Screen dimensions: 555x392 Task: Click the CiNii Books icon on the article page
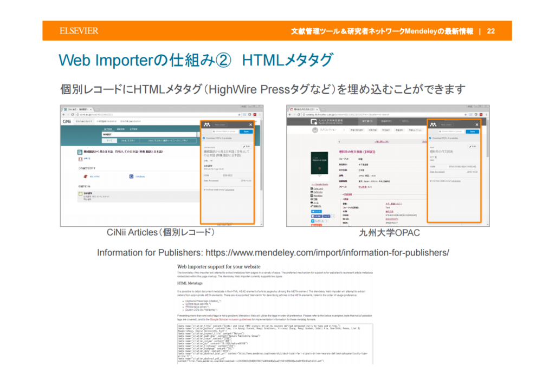pos(131,177)
